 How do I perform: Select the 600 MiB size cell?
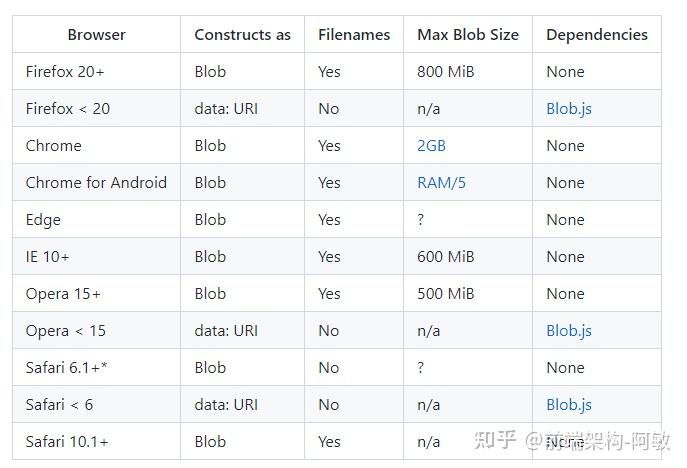[445, 257]
